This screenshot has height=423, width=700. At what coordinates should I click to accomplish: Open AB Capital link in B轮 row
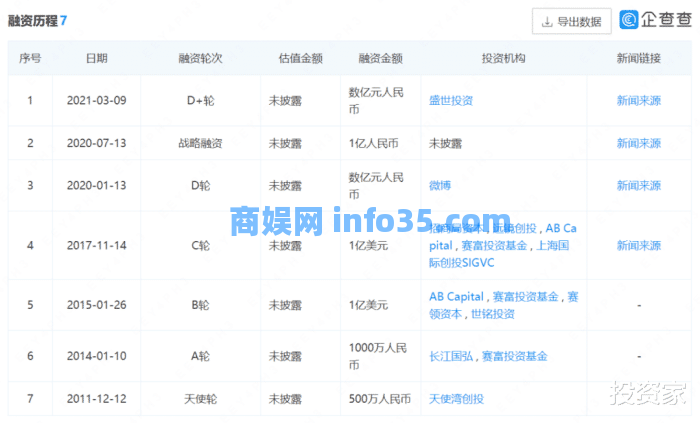(456, 296)
